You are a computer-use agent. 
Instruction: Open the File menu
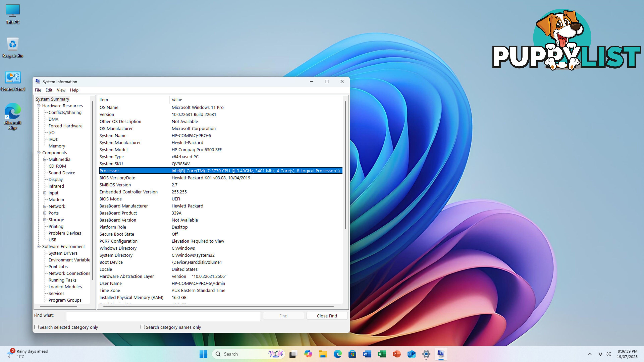pyautogui.click(x=38, y=90)
